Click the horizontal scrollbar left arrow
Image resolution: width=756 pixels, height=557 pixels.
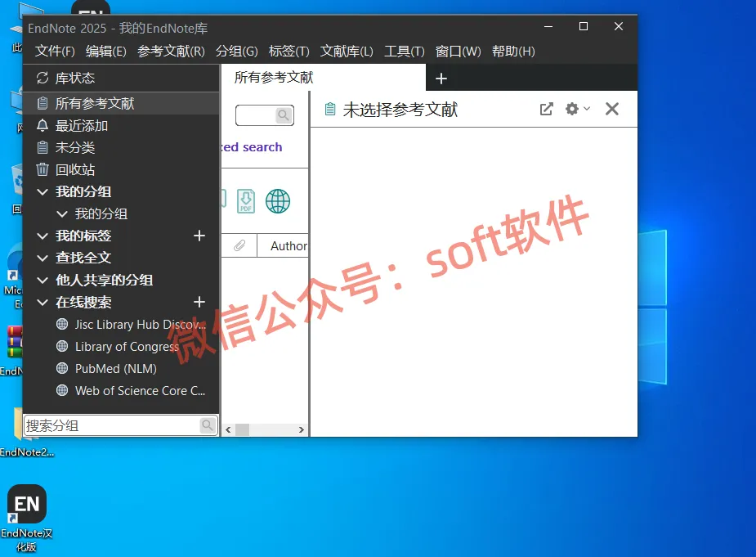coord(228,429)
